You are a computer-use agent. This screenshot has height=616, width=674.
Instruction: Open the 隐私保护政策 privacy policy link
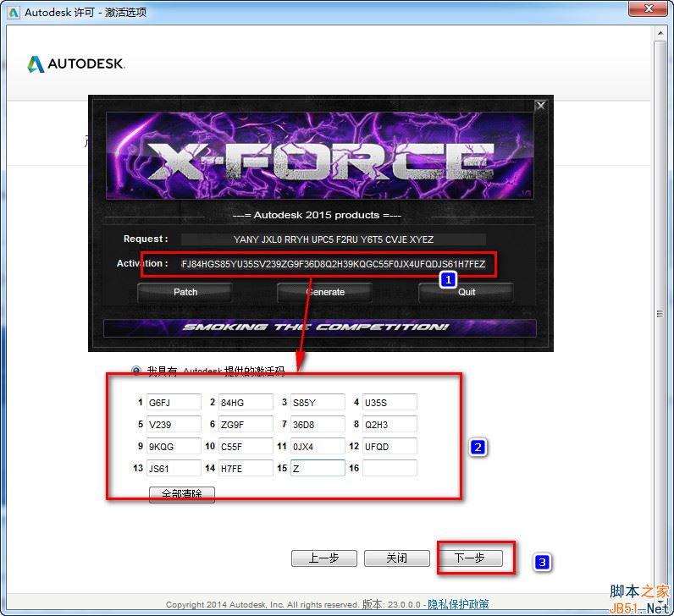(x=458, y=604)
